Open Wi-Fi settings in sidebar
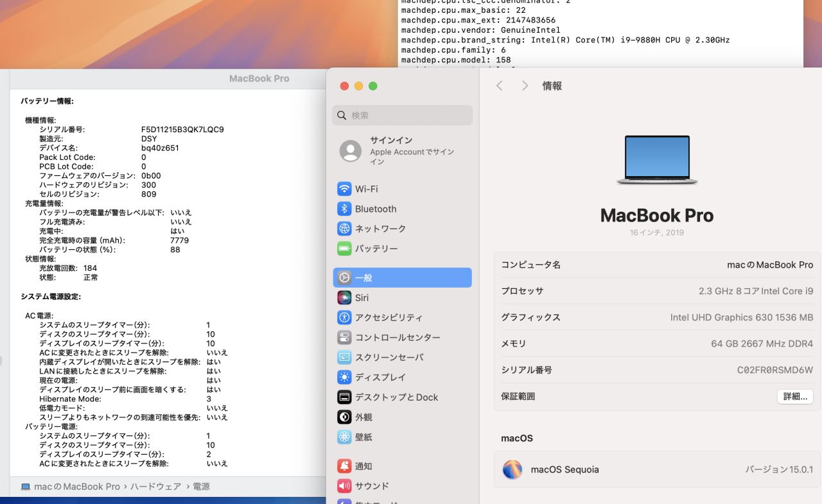The height and width of the screenshot is (504, 822). (x=402, y=189)
